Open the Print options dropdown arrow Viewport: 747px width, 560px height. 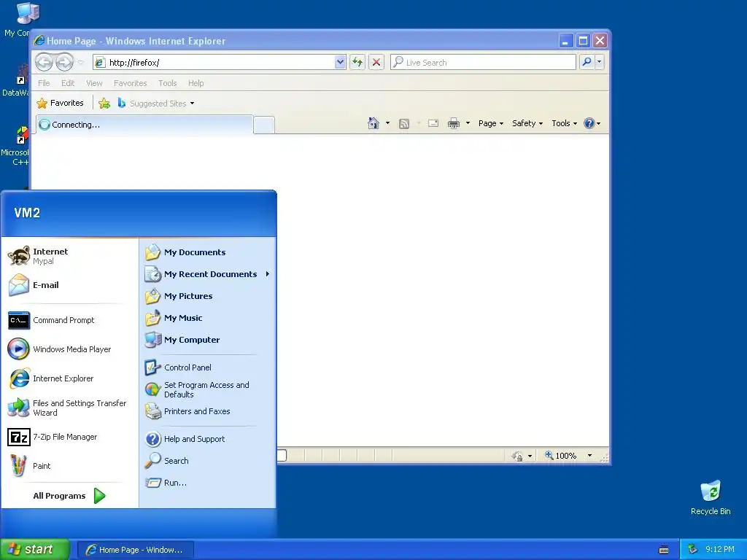tap(468, 123)
